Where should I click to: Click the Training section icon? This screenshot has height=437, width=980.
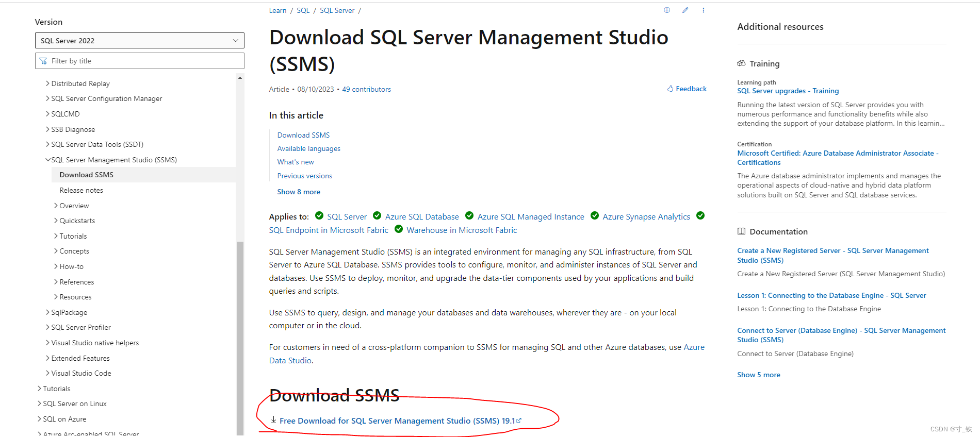(x=741, y=63)
